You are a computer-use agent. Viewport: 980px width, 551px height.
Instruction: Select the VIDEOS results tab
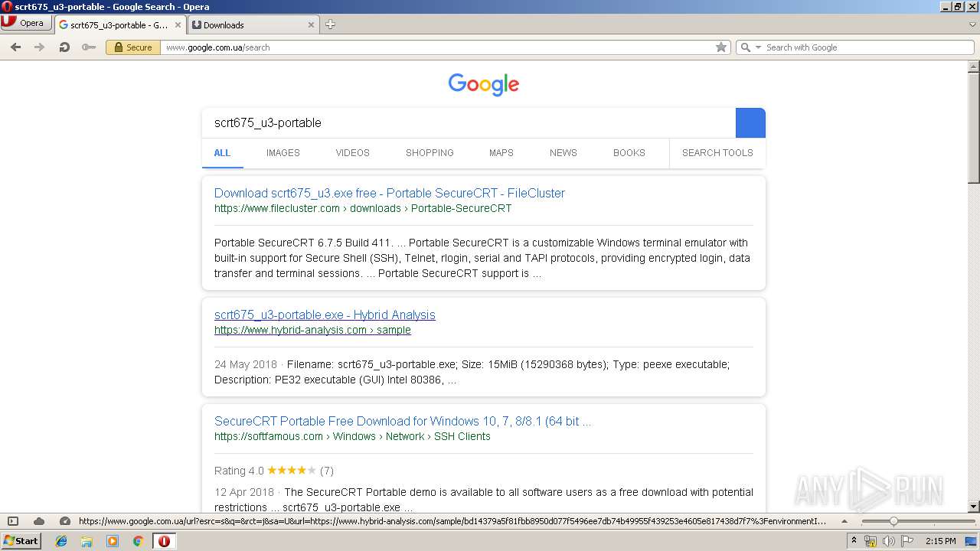(352, 153)
